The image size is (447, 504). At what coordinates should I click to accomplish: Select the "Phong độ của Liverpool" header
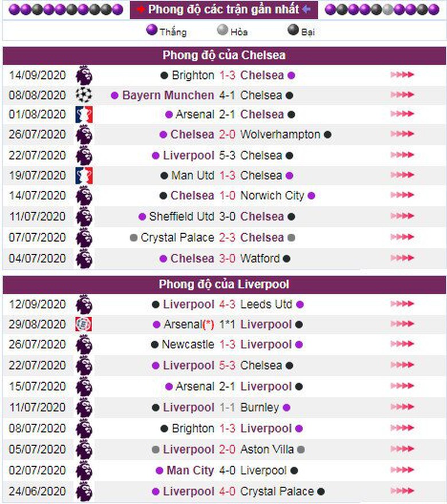224,284
